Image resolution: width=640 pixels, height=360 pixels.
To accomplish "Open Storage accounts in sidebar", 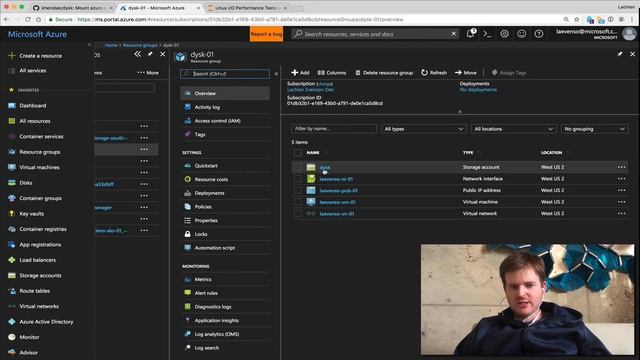I will [x=40, y=276].
